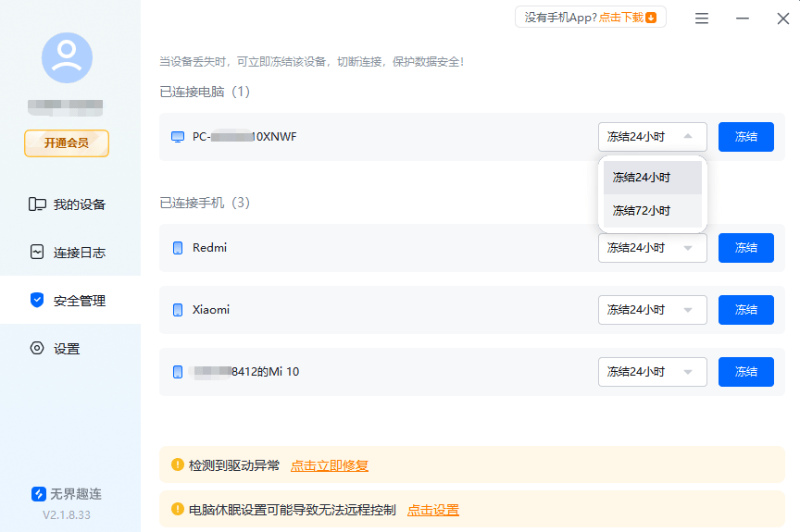Open the hamburger menu icon
Screen dimensions: 800x532
[702, 19]
